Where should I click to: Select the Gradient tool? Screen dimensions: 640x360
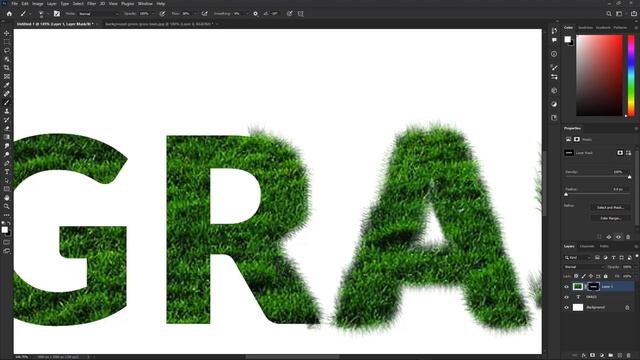point(7,137)
